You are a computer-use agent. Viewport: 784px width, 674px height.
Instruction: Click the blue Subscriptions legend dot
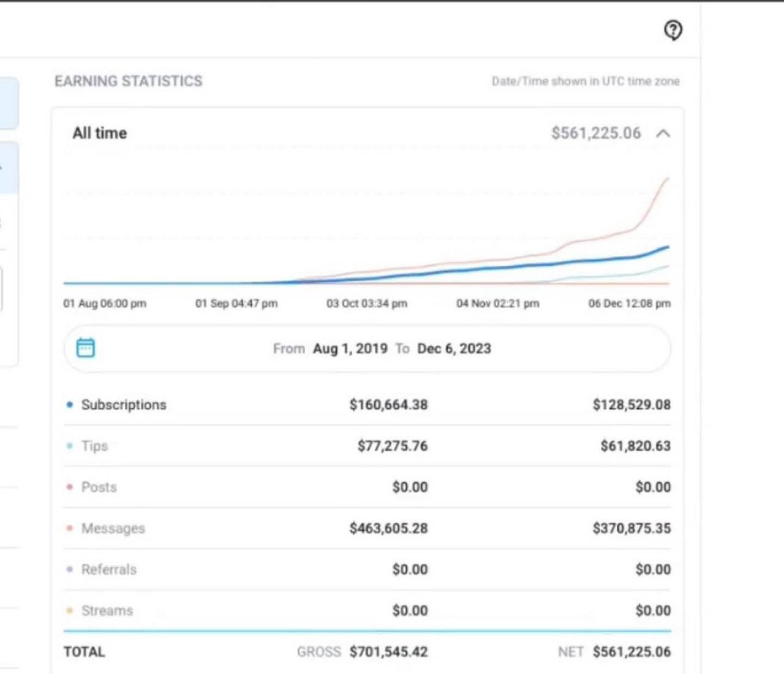pyautogui.click(x=70, y=405)
